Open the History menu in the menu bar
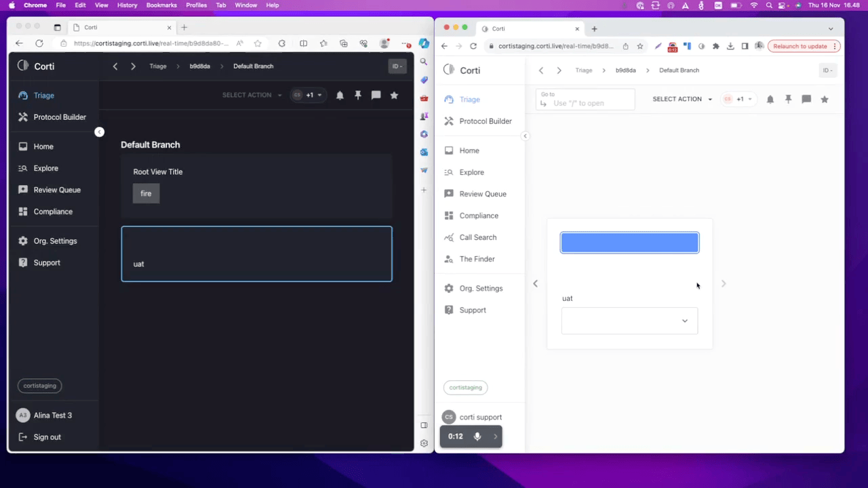868x488 pixels. (127, 5)
